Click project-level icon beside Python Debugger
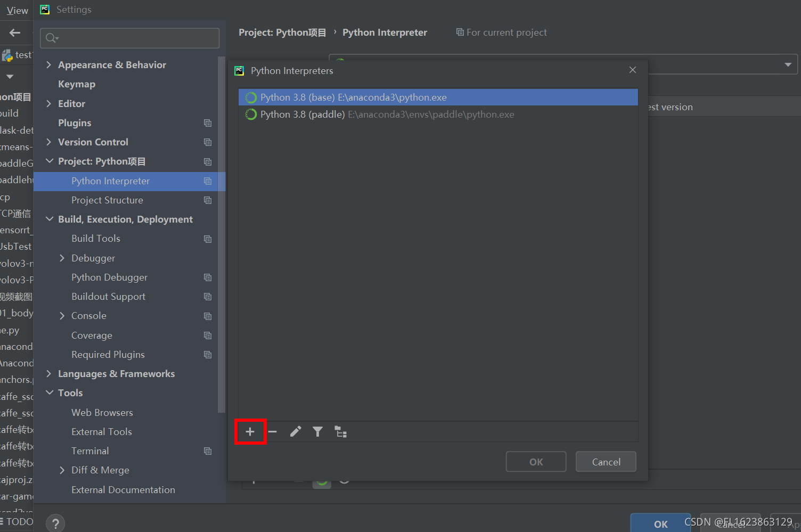The width and height of the screenshot is (801, 532). tap(208, 277)
